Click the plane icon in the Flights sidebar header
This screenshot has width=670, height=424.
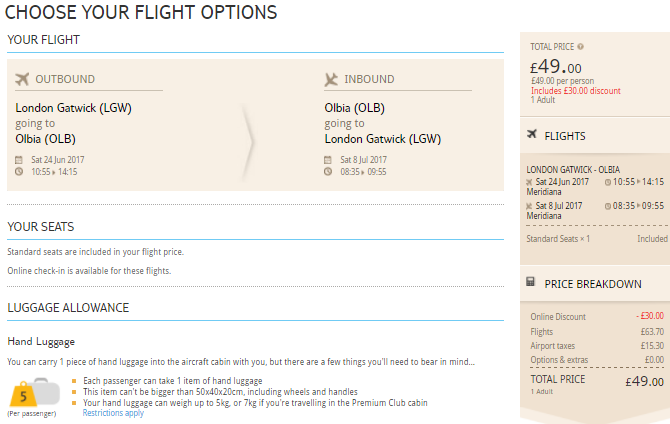point(532,134)
